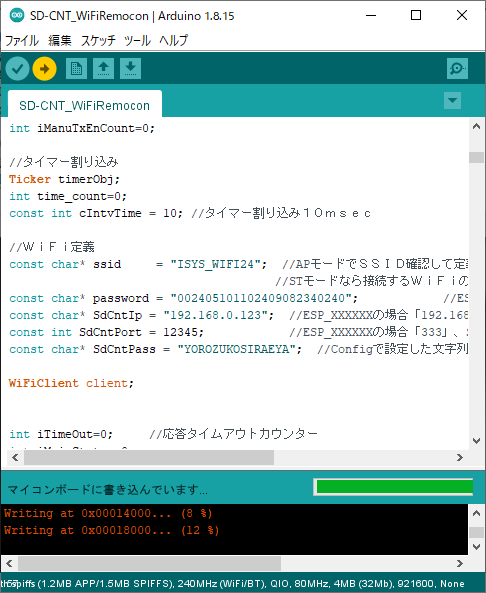Open the ヘルプ menu

pos(173,40)
